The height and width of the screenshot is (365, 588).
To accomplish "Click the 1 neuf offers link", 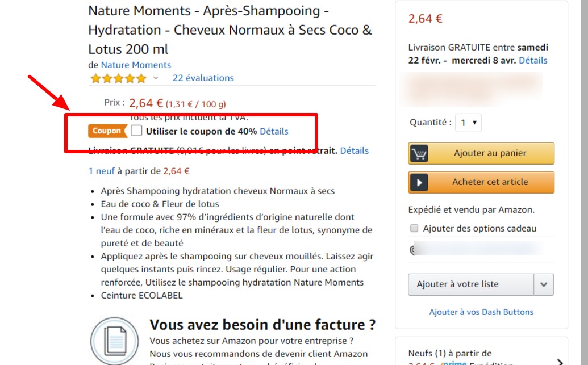I will (x=103, y=170).
